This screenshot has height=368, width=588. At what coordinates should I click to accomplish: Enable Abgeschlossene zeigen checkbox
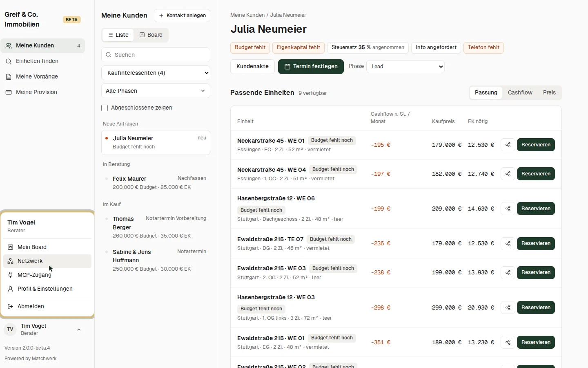pyautogui.click(x=105, y=108)
